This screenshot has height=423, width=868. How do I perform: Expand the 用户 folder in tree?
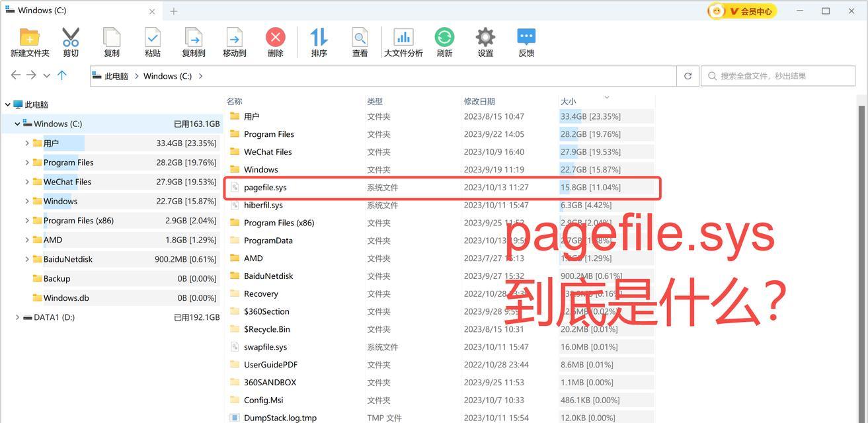pyautogui.click(x=27, y=143)
